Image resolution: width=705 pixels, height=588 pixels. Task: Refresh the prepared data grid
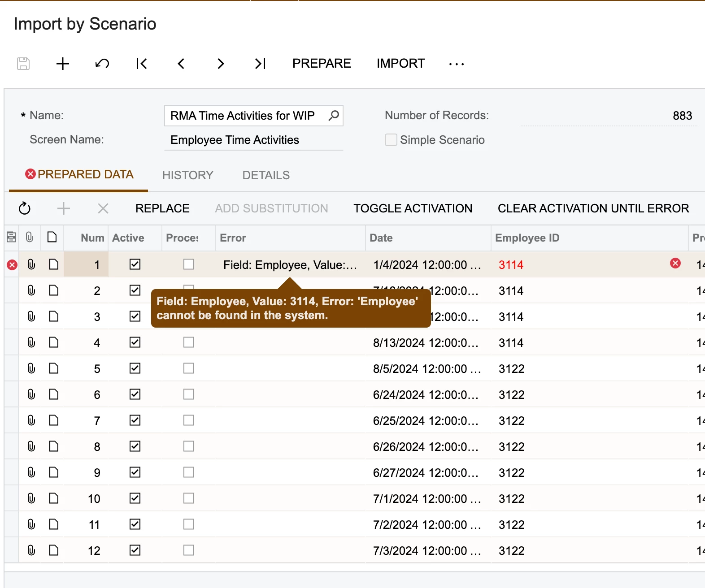tap(25, 208)
